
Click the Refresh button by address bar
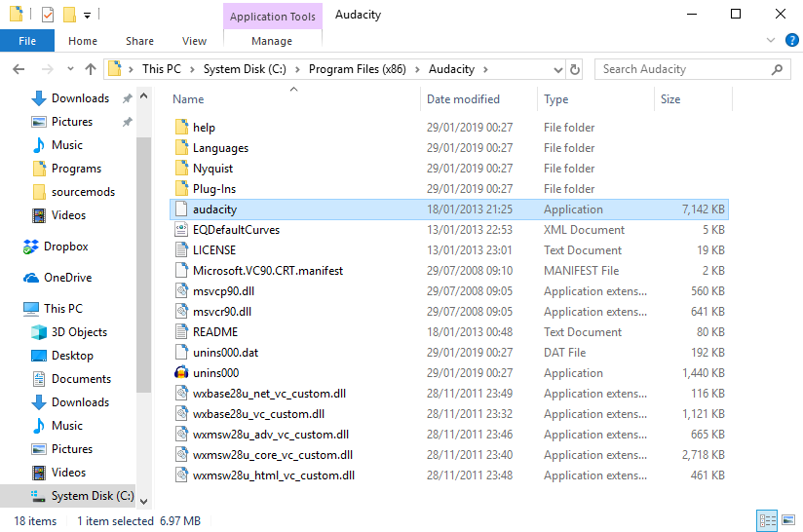[x=575, y=69]
